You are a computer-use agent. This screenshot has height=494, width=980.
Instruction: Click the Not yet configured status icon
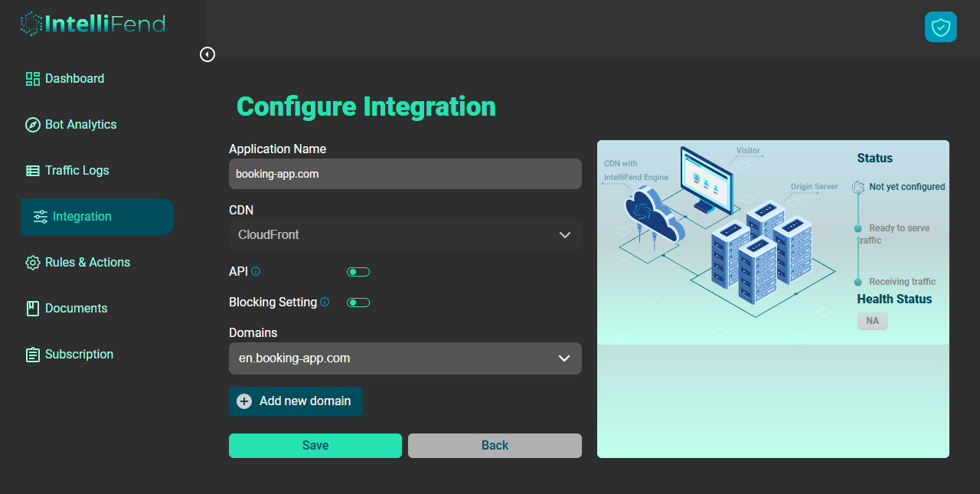[858, 187]
